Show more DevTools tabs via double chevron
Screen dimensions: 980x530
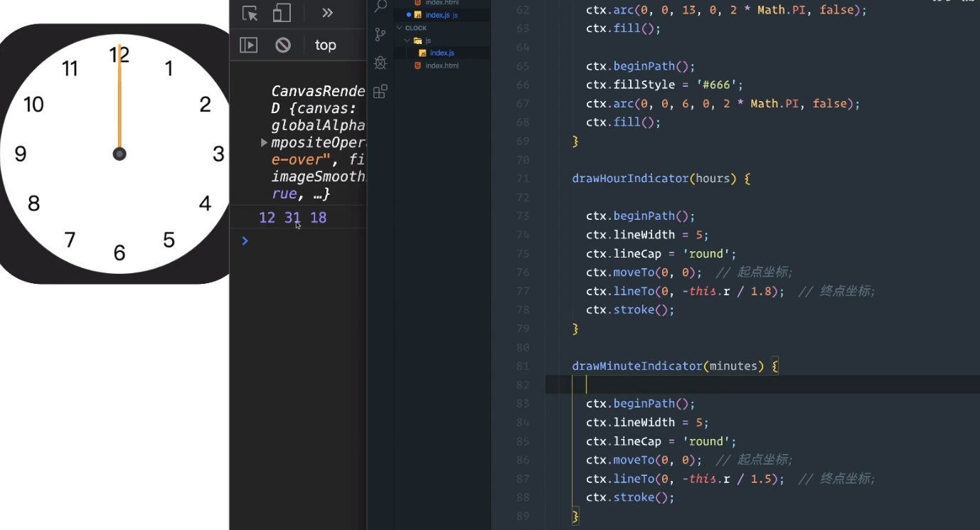[x=327, y=13]
